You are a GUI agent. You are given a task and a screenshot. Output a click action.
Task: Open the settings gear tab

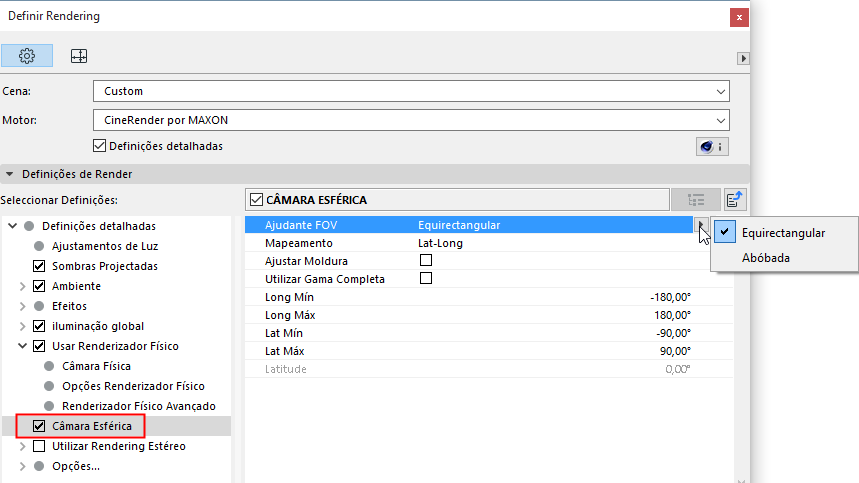[x=27, y=56]
